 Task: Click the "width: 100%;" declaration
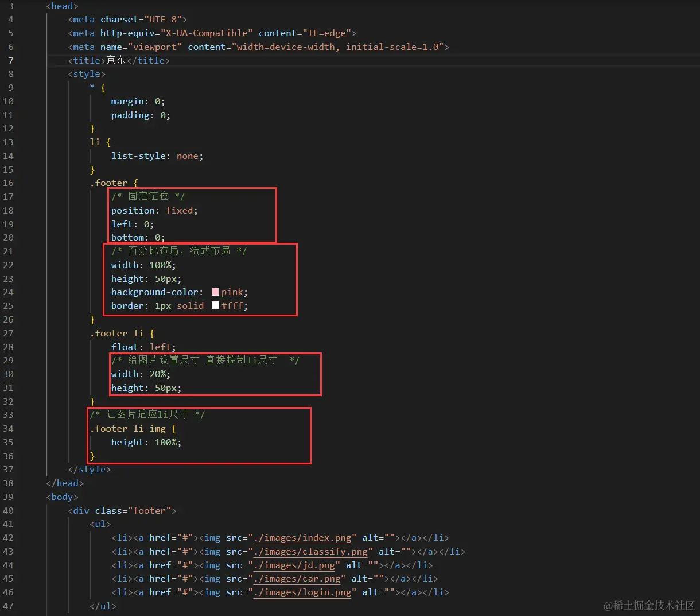click(143, 265)
